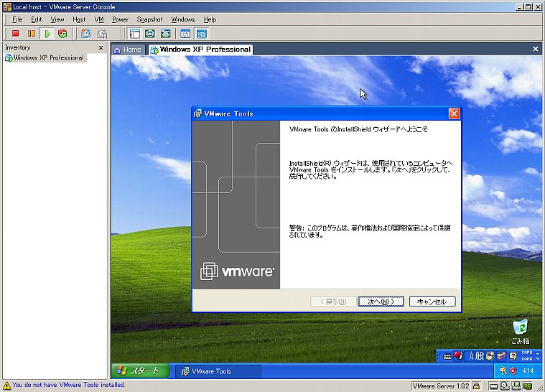545x392 pixels.
Task: Click the network adapter device status icon
Action: [528, 386]
